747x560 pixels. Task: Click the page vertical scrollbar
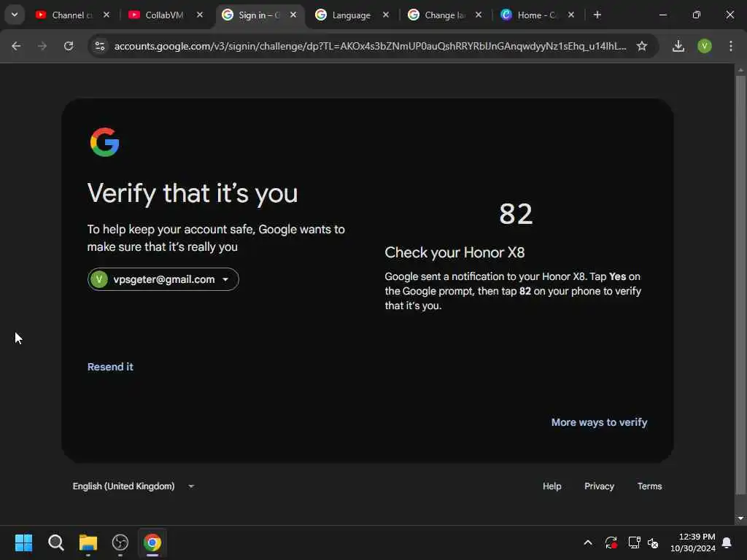coord(740,284)
